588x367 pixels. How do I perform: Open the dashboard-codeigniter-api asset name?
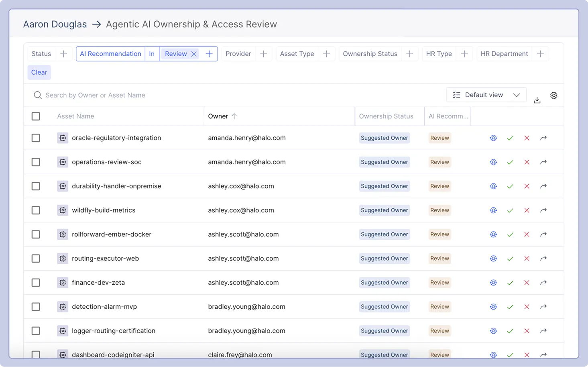[113, 355]
